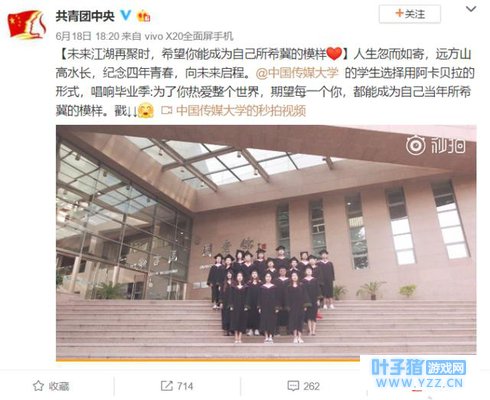Open the 共青团中央 account name link
The width and height of the screenshot is (490, 400).
[x=85, y=16]
